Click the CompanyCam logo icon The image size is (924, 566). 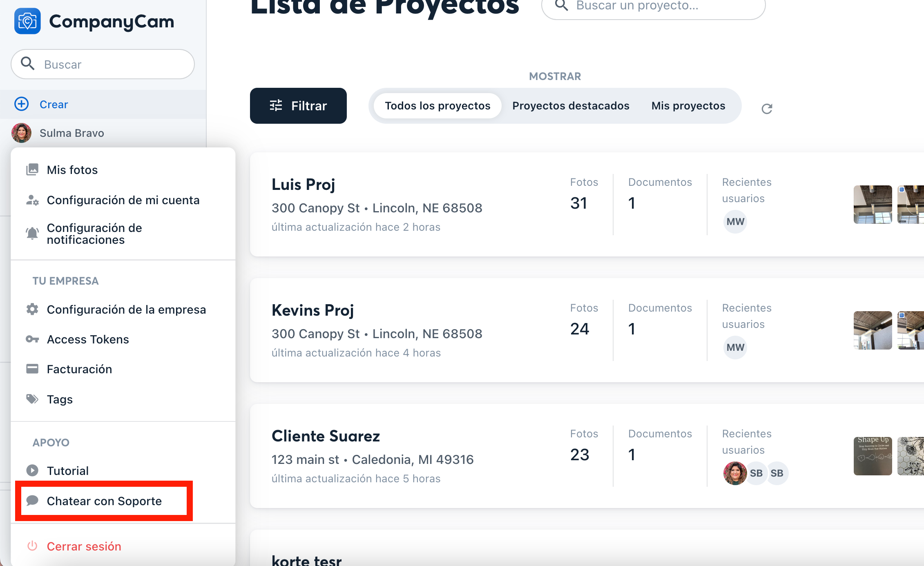click(27, 21)
